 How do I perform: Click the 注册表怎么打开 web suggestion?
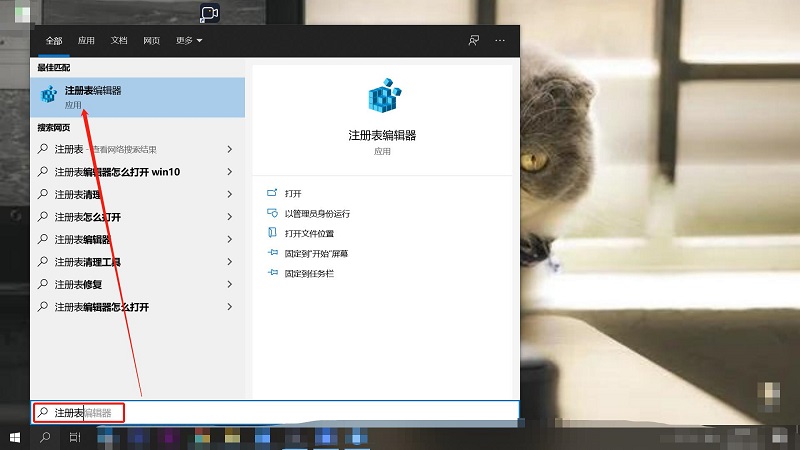coord(88,217)
